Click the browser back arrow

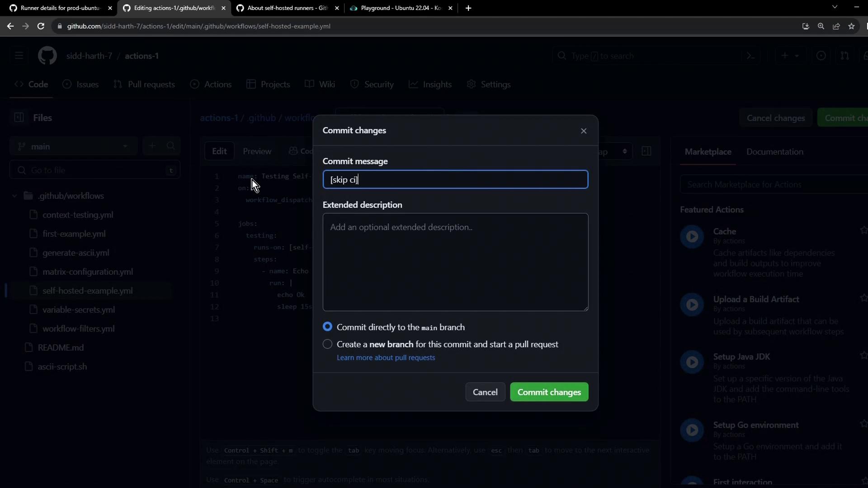[x=10, y=26]
